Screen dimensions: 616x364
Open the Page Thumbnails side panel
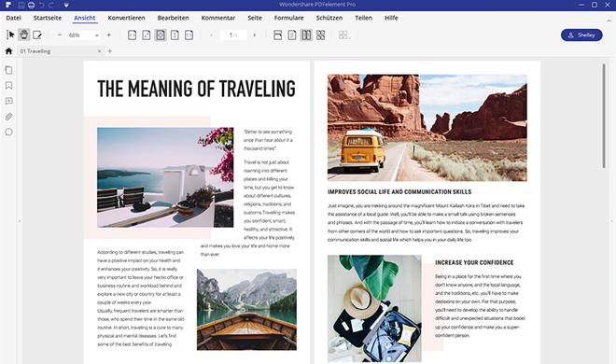(x=8, y=70)
